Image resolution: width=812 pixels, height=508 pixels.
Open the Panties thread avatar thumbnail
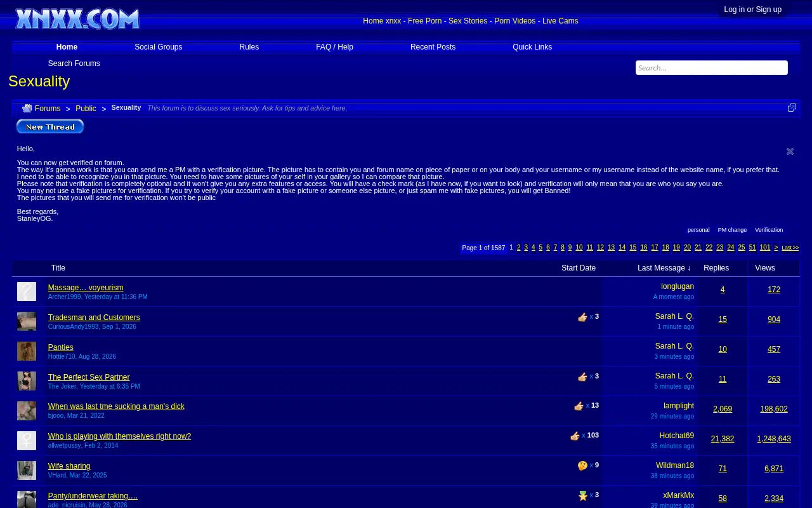pos(27,351)
